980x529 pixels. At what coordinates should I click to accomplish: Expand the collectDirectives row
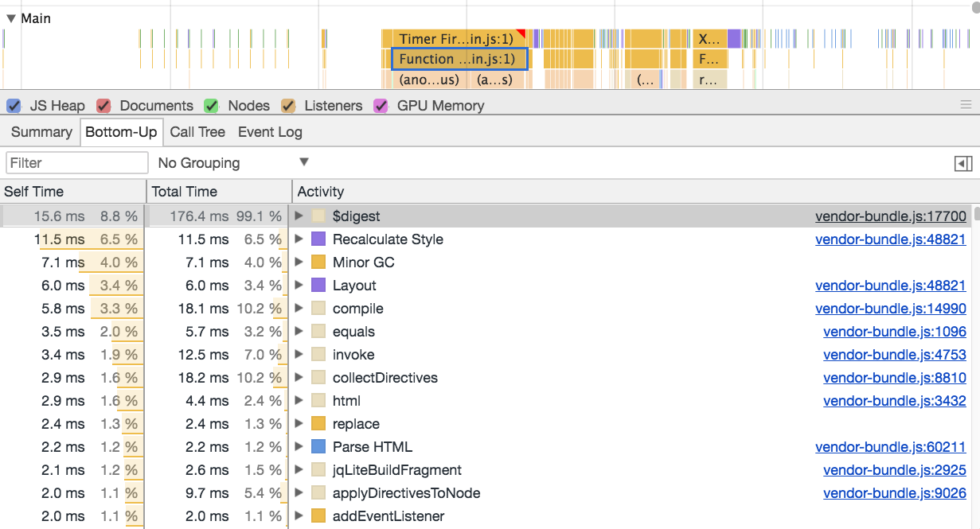(x=299, y=378)
